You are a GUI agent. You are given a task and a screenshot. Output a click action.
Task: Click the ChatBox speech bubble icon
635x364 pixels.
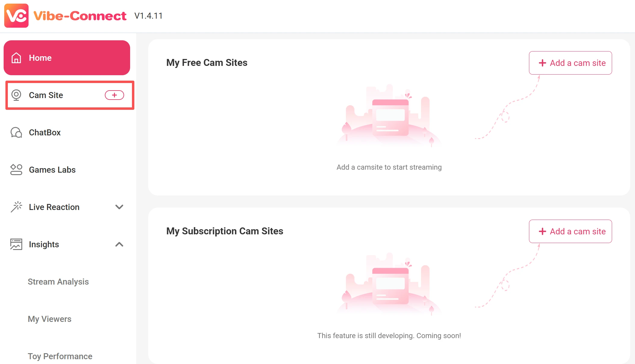(16, 132)
